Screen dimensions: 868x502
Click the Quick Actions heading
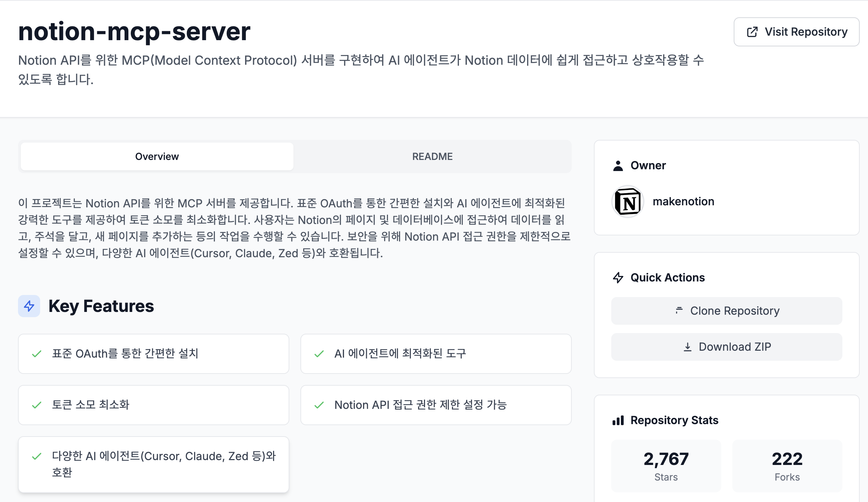pyautogui.click(x=668, y=278)
